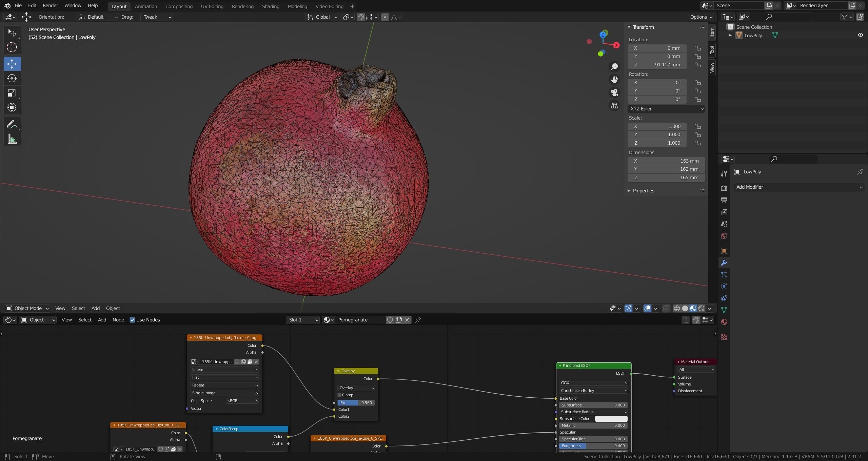Open the Output properties tab
Viewport: 868px width, 461px height.
pos(724,200)
